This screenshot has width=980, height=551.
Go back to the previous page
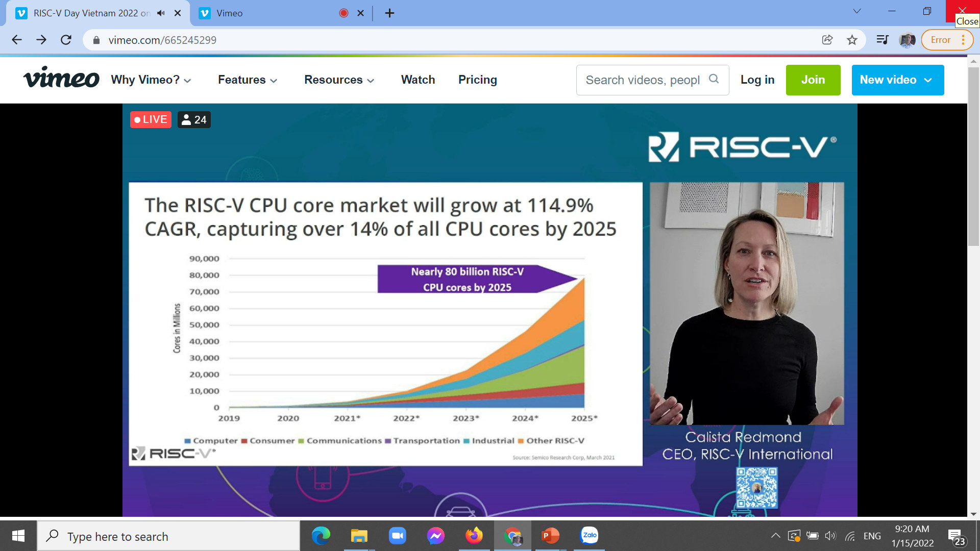[17, 40]
